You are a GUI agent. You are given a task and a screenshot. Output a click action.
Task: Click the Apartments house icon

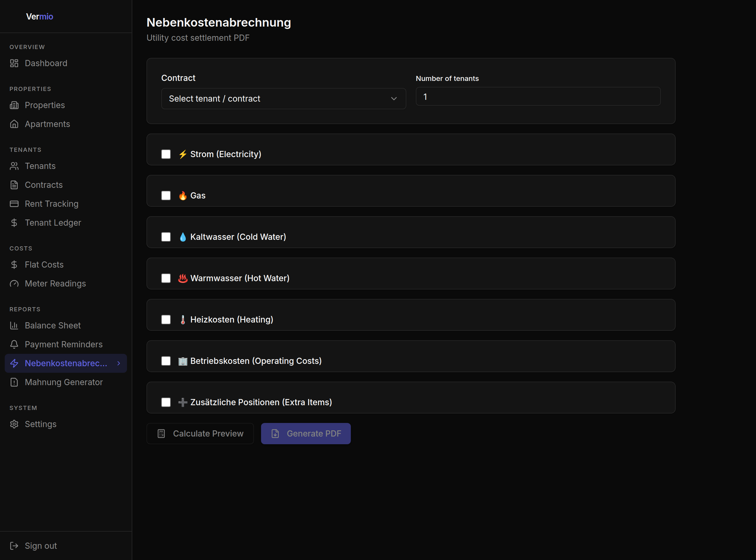click(x=14, y=124)
